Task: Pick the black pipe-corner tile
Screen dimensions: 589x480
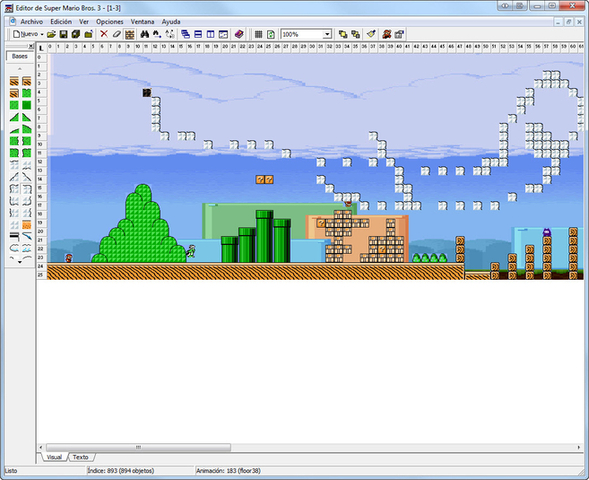Action: [14, 237]
